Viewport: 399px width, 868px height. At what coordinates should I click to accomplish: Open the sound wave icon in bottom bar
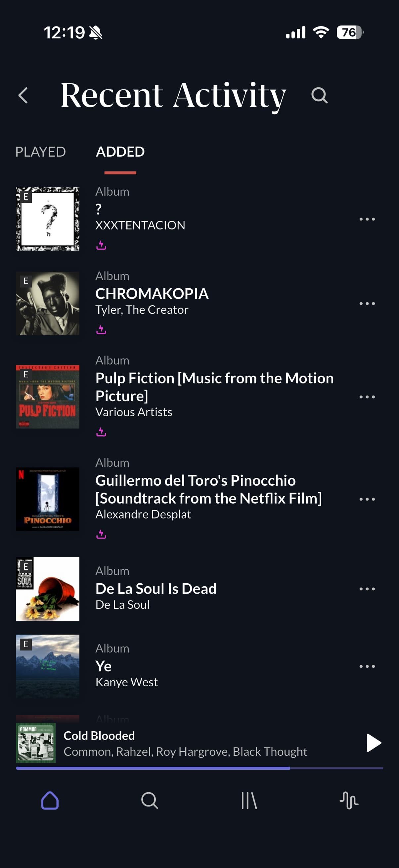349,800
